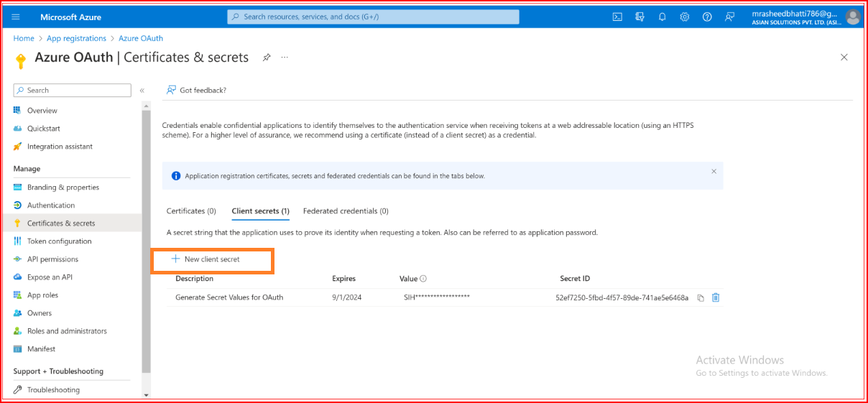Go to App registrations breadcrumb

[x=76, y=39]
